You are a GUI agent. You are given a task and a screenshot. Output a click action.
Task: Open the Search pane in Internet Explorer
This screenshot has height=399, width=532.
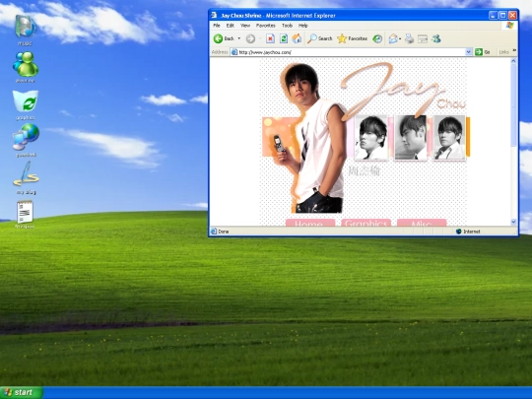pyautogui.click(x=319, y=38)
